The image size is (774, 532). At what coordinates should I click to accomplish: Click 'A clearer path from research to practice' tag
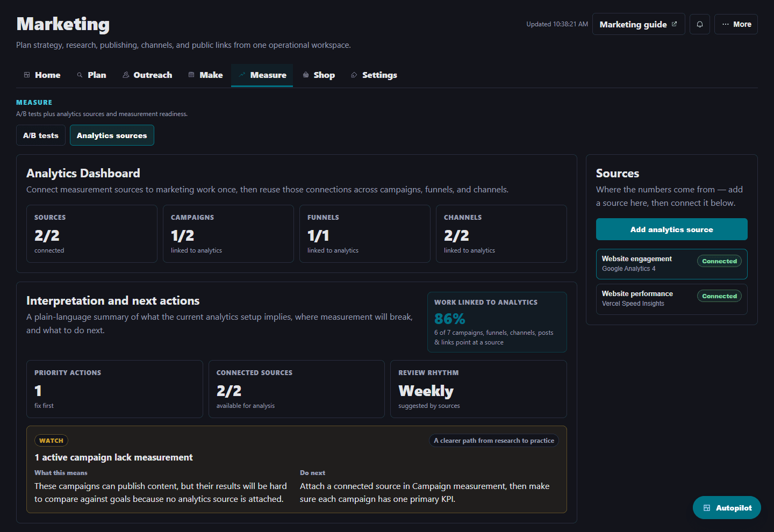(x=494, y=441)
